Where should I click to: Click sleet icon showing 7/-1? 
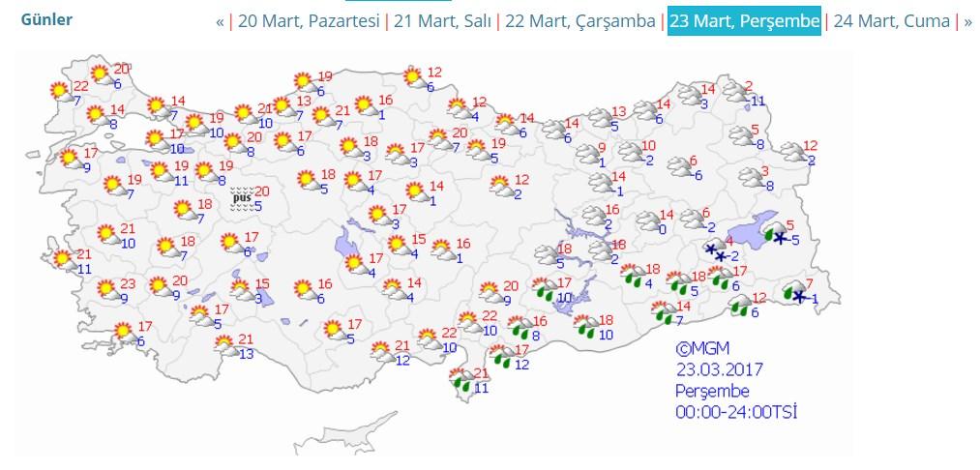coord(793,292)
